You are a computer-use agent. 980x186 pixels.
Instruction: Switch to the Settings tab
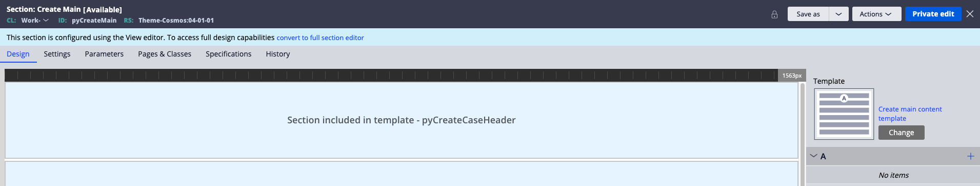pyautogui.click(x=57, y=54)
